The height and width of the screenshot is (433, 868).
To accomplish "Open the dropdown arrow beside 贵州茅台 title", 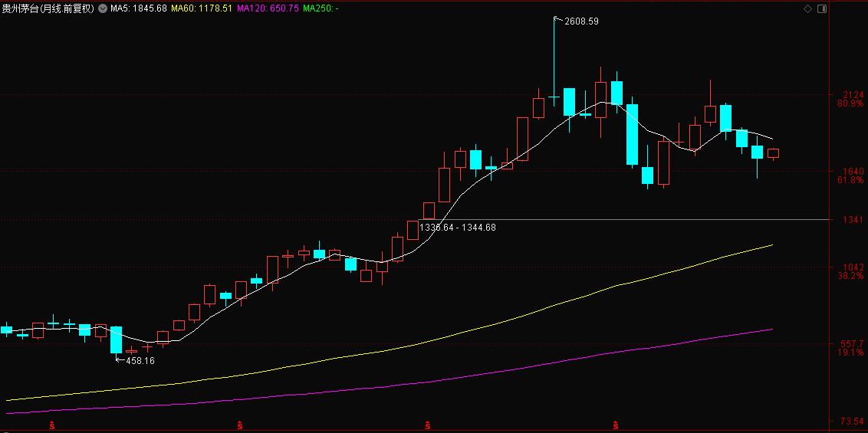I will (102, 8).
